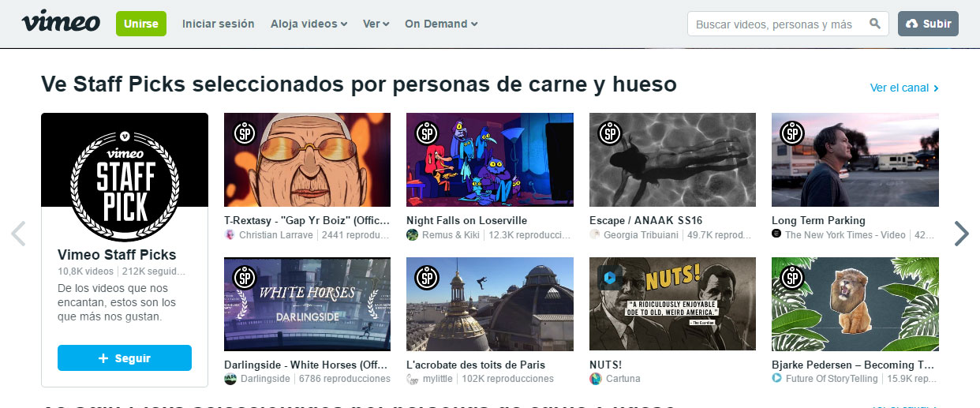Click the 102K reproducciones text

(508, 379)
